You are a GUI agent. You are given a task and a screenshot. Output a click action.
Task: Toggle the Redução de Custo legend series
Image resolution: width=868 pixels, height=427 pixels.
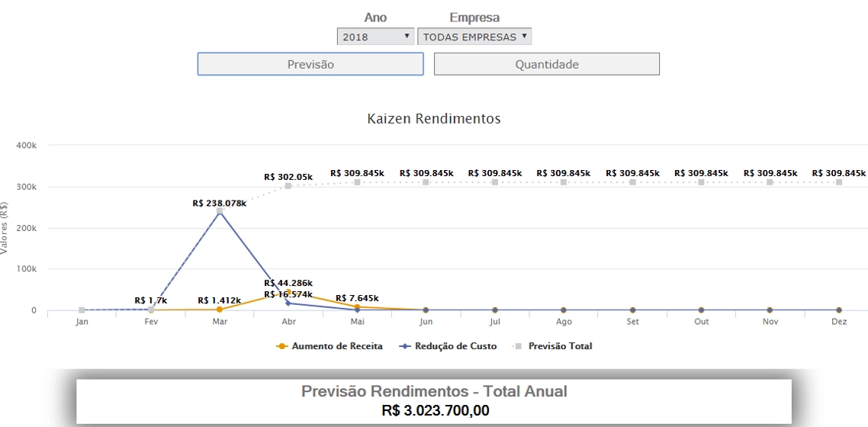click(448, 346)
